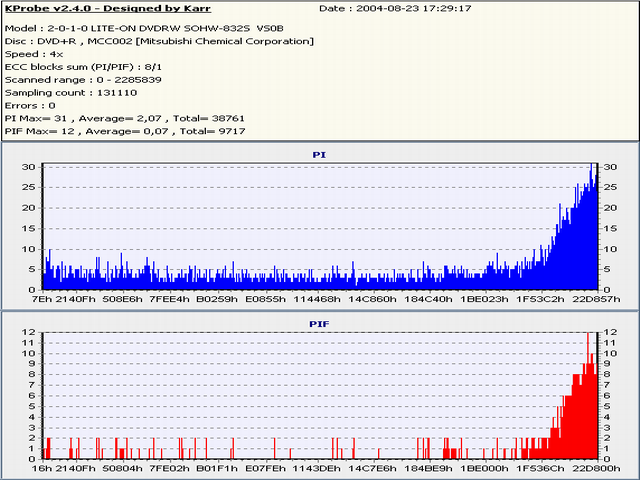Click the 'PI Max= 31' statistics line

point(124,118)
